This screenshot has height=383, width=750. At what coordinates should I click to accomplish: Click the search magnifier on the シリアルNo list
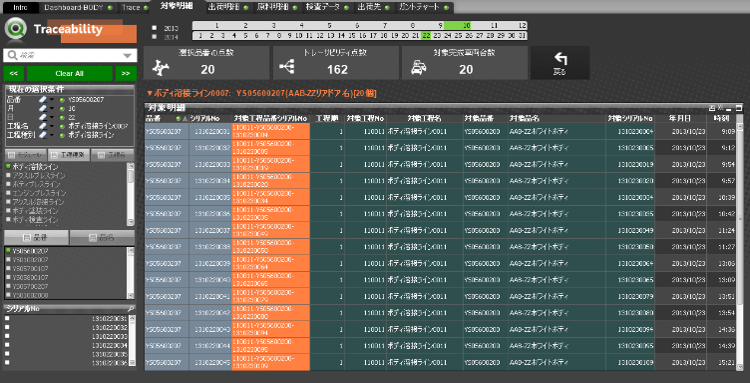(131, 308)
